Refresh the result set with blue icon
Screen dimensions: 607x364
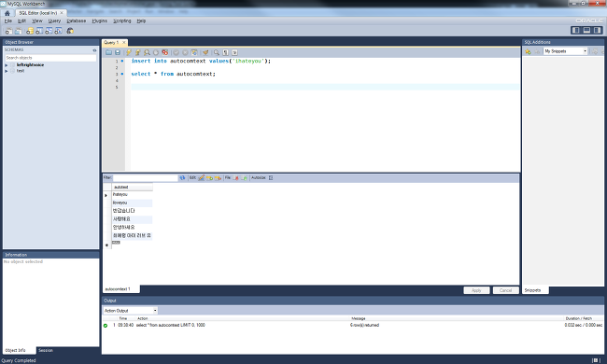coord(182,178)
